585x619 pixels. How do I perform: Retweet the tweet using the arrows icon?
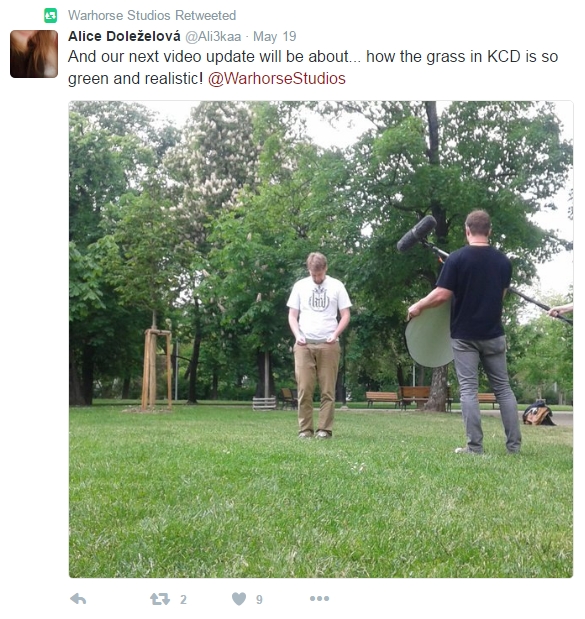coord(160,599)
